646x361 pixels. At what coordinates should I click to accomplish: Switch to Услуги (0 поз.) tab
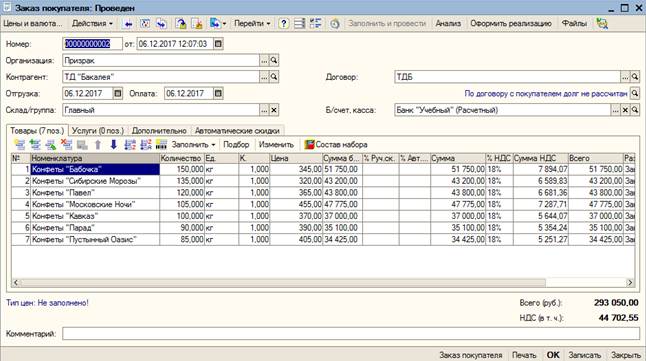click(x=98, y=131)
